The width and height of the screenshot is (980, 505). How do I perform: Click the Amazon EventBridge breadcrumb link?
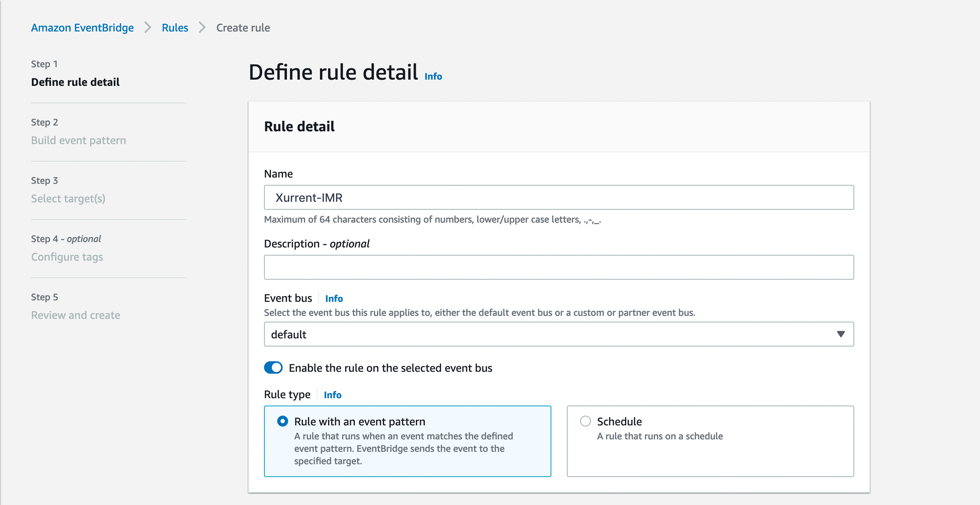(82, 28)
